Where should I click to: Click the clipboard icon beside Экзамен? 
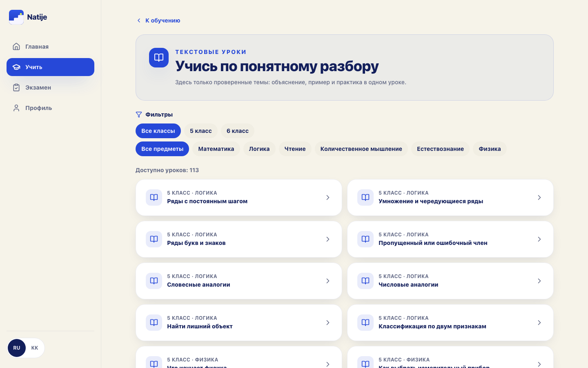point(16,88)
